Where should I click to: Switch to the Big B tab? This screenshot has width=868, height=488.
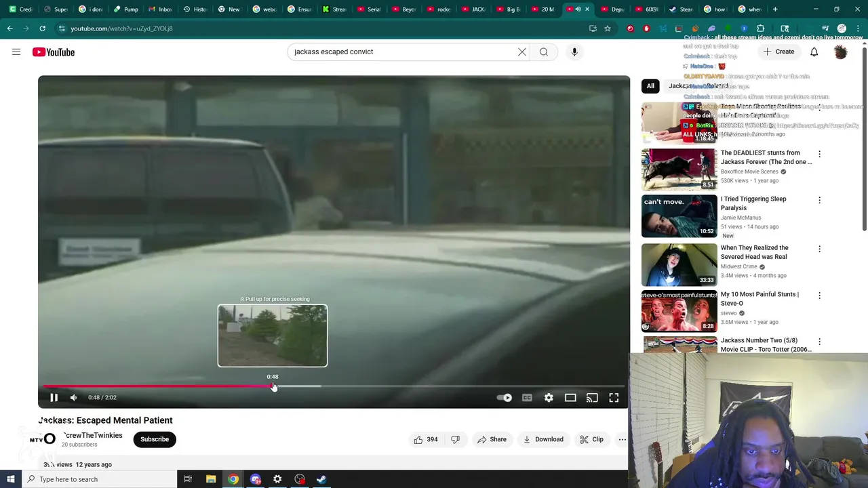click(509, 9)
